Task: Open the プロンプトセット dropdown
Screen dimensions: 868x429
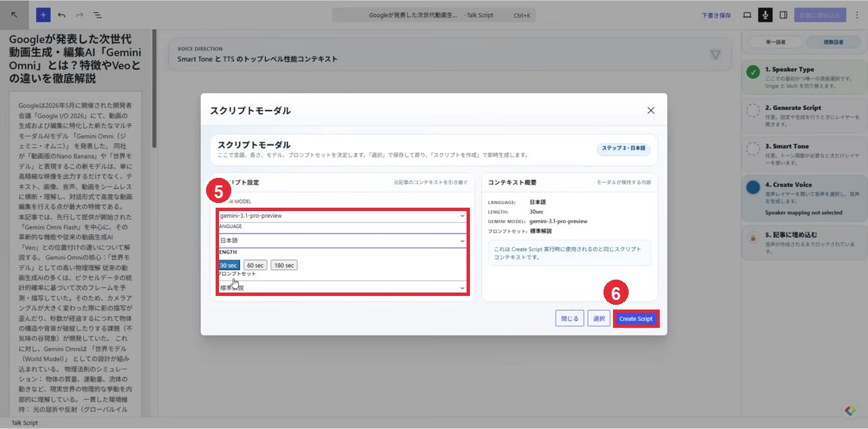Action: point(342,288)
